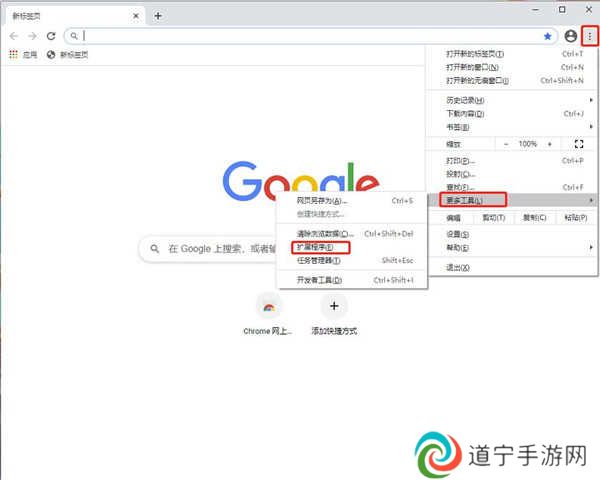This screenshot has height=480, width=600.
Task: Choose 查找(F) in the menu
Action: click(513, 187)
